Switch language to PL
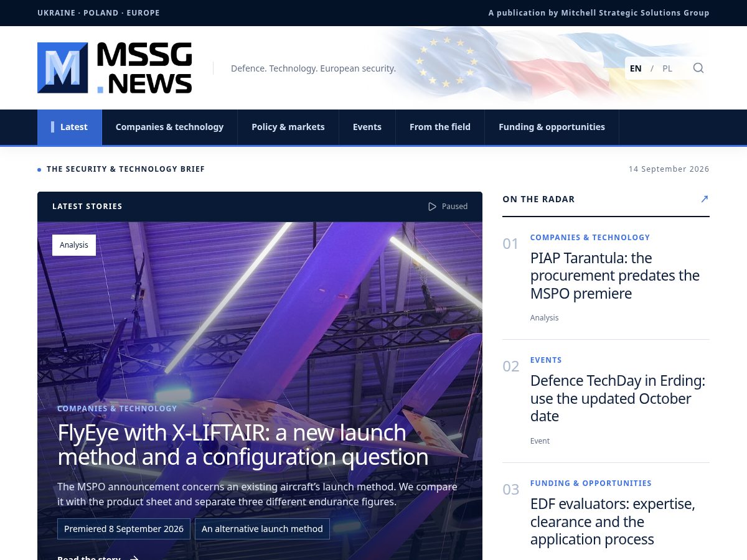The image size is (747, 560). pyautogui.click(x=667, y=68)
